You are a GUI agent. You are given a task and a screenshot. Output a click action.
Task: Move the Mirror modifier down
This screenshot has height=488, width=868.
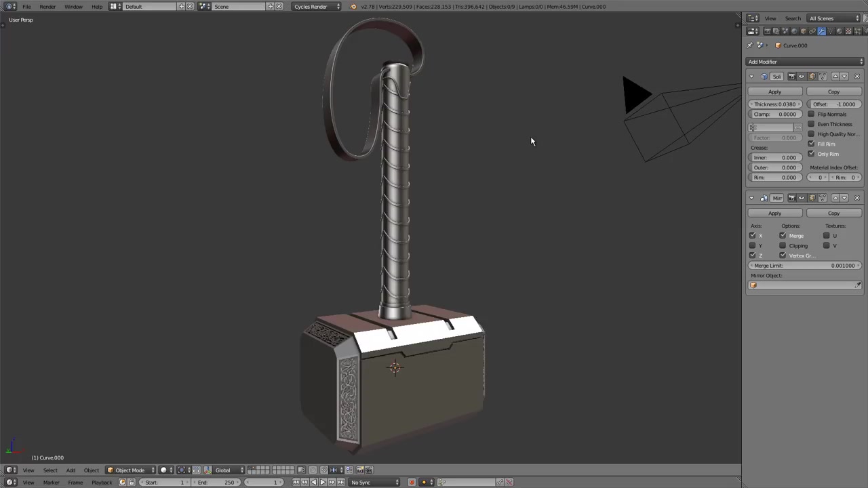pyautogui.click(x=844, y=198)
